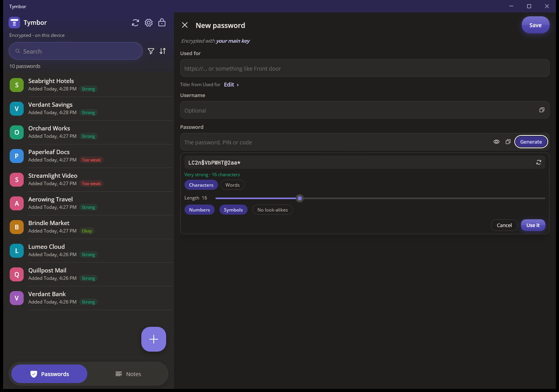The image size is (559, 392).
Task: Switch generator to Words mode
Action: (x=233, y=185)
